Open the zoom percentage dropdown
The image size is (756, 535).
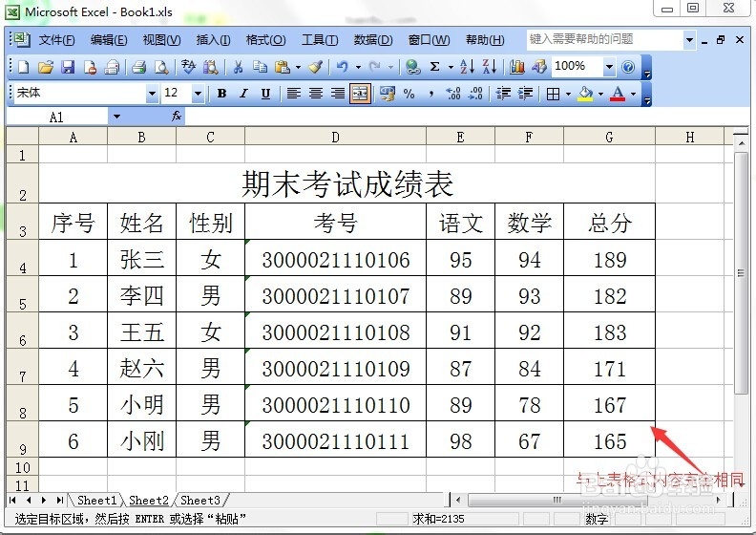[x=609, y=67]
